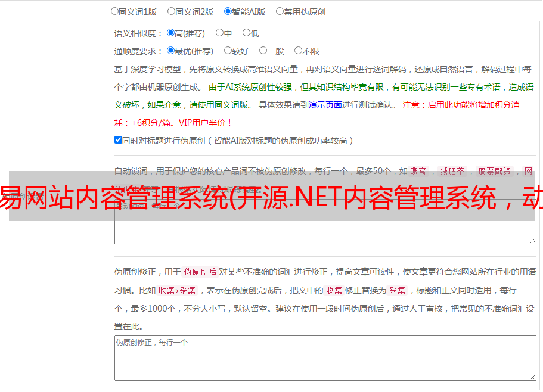Click the 收集>采集 example tag
543x392 pixels.
pyautogui.click(x=177, y=290)
